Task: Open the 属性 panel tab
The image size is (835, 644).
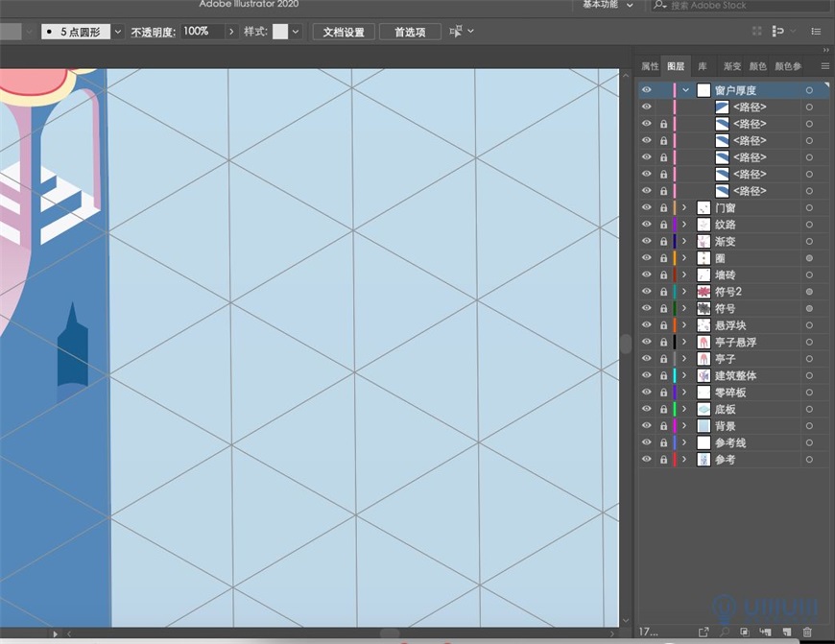Action: 650,66
